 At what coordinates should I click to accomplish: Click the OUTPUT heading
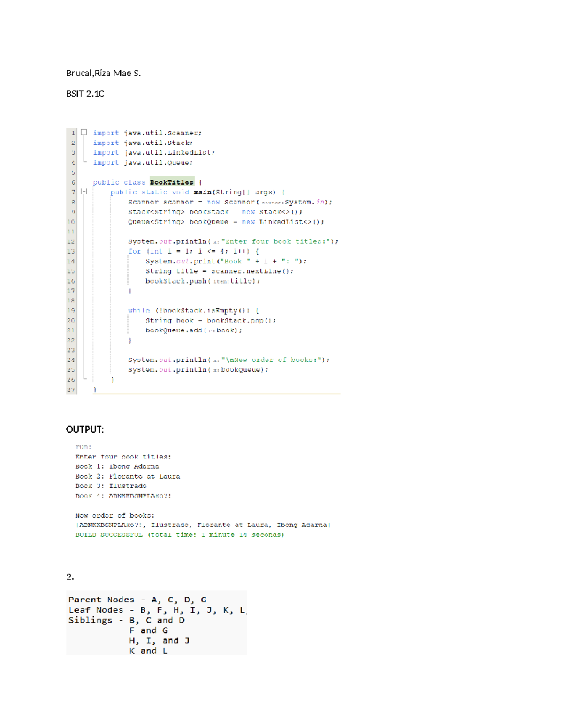pyautogui.click(x=85, y=429)
